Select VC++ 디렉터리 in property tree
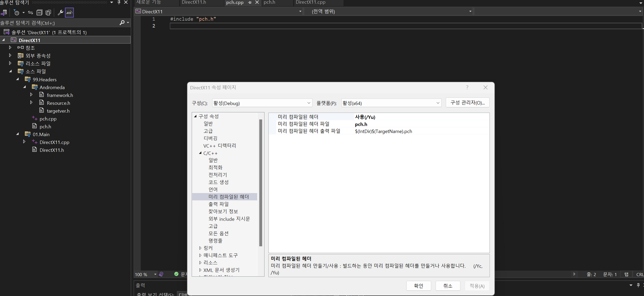Screen dimensions: 644x296 pos(220,146)
